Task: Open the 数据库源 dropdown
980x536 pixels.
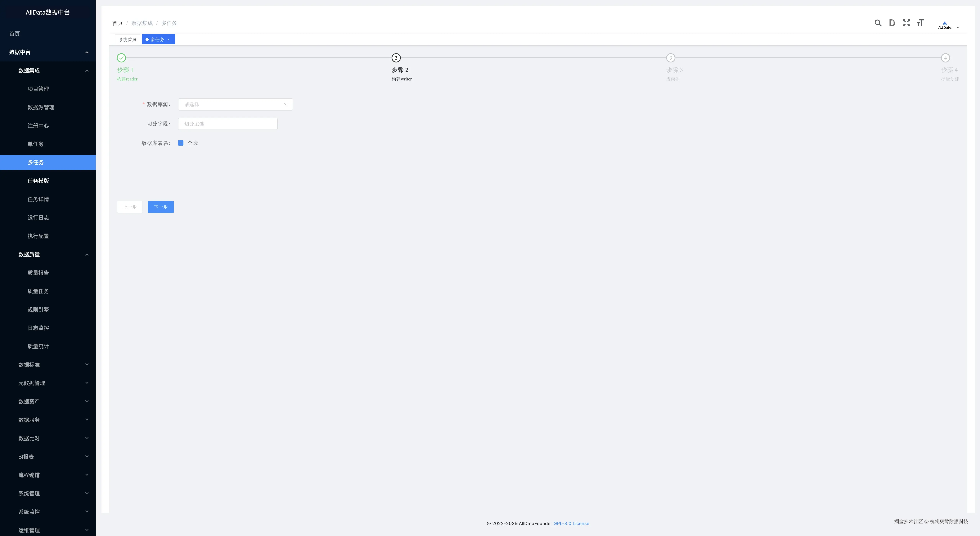Action: coord(235,105)
